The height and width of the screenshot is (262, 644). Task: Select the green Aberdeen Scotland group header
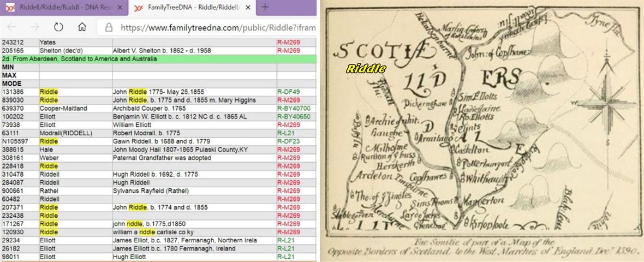pyautogui.click(x=158, y=59)
